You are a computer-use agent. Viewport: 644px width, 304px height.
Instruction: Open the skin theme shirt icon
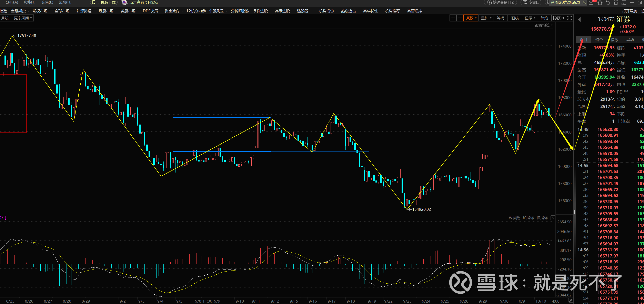(616, 2)
